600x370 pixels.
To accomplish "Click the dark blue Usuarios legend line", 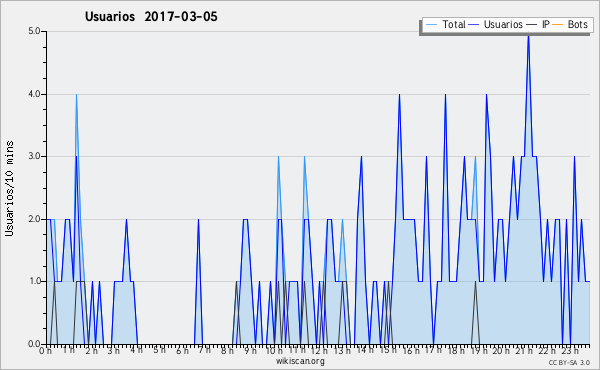I will tap(474, 25).
